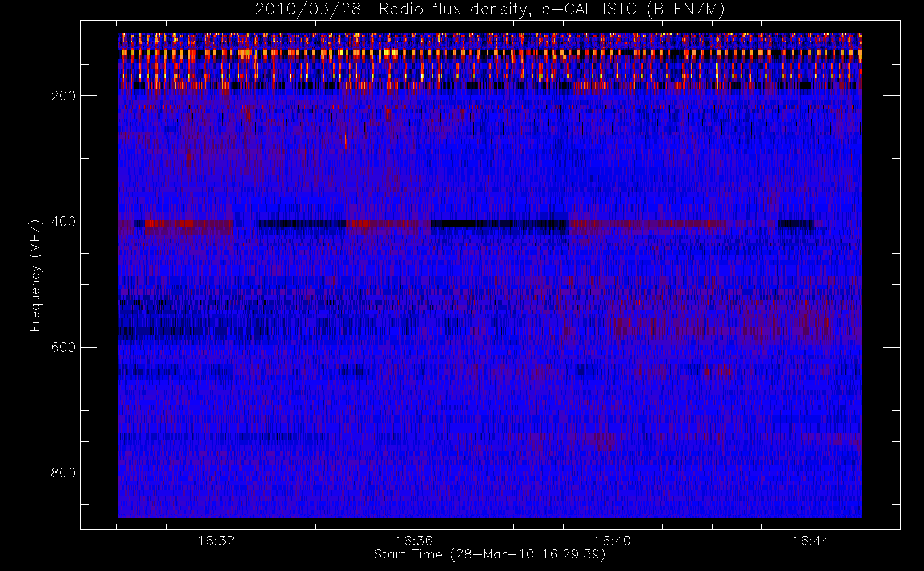Image resolution: width=924 pixels, height=571 pixels.
Task: Click the 16:44 time tick label
Action: tap(811, 541)
